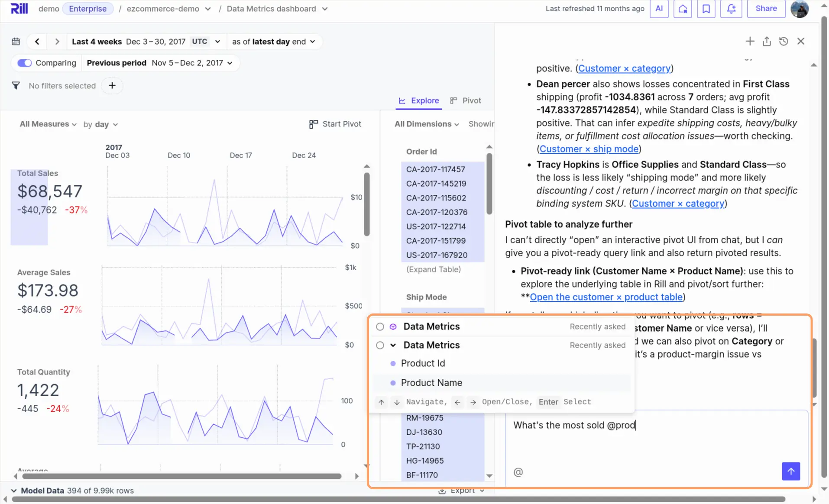Go to the next time range
The width and height of the screenshot is (829, 504).
coord(57,42)
